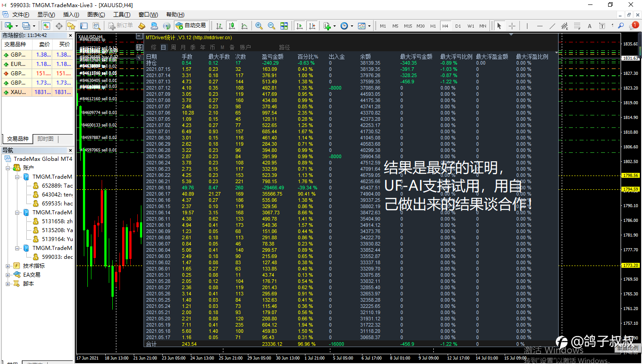
Task: Select the crosshair cursor tool
Action: point(512,26)
